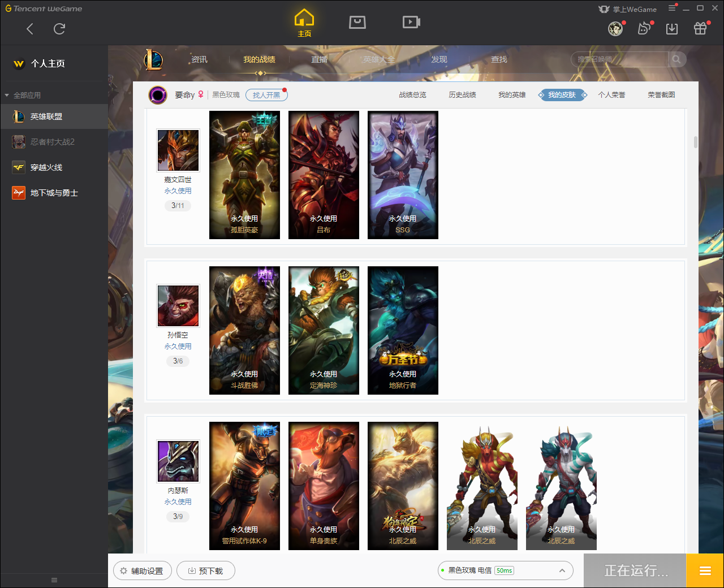The height and width of the screenshot is (588, 724).
Task: Click the 3/11 skin count badge
Action: click(178, 205)
